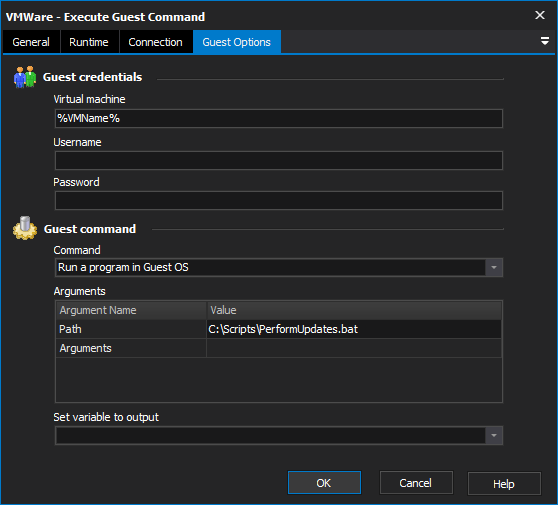Viewport: 558px width, 505px height.
Task: Click into the Password field
Action: (x=279, y=200)
